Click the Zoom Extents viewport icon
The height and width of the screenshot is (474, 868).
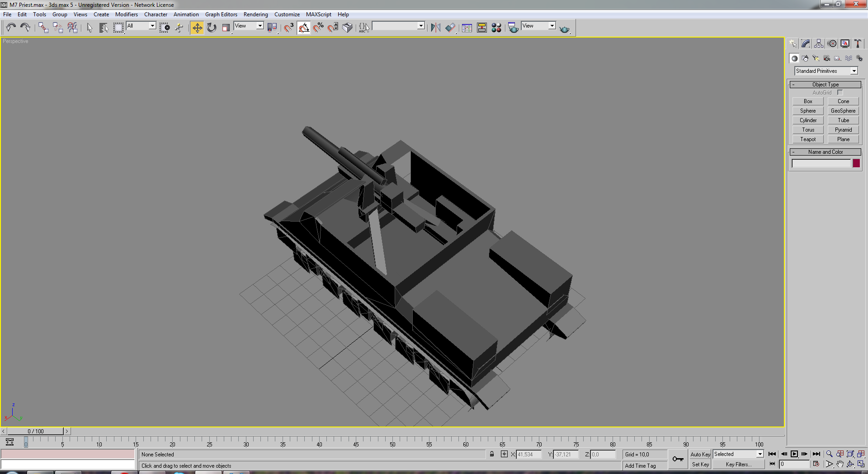(x=850, y=454)
